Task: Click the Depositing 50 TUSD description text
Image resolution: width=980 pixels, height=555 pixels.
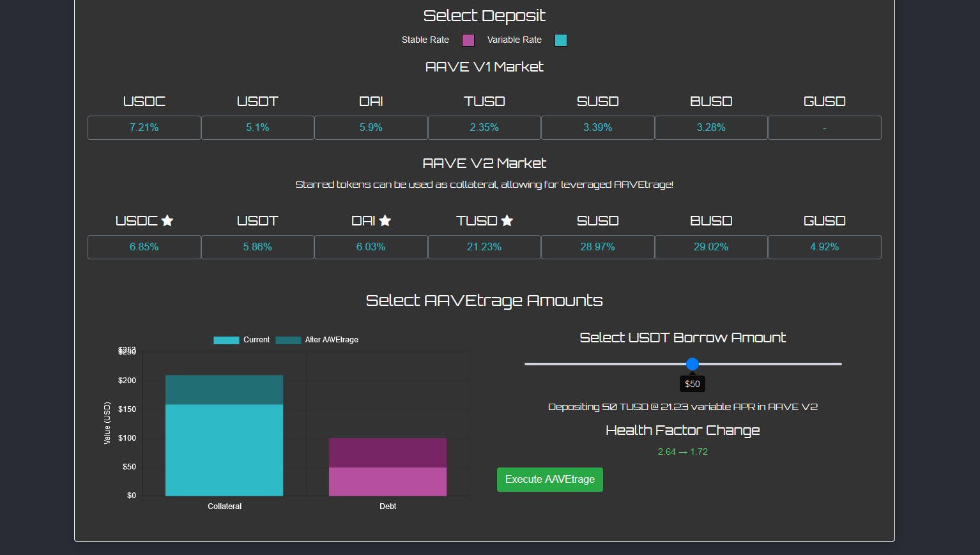Action: [683, 407]
